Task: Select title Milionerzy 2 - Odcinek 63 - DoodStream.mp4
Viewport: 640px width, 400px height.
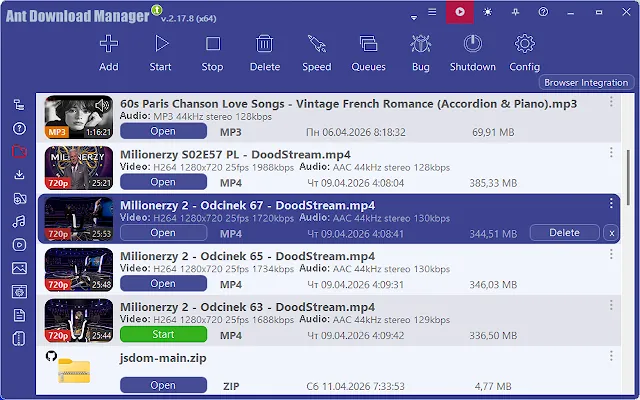Action: pos(247,307)
